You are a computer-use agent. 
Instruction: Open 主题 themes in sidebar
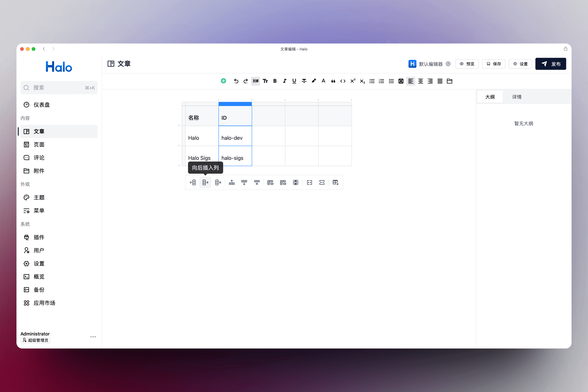[59, 198]
